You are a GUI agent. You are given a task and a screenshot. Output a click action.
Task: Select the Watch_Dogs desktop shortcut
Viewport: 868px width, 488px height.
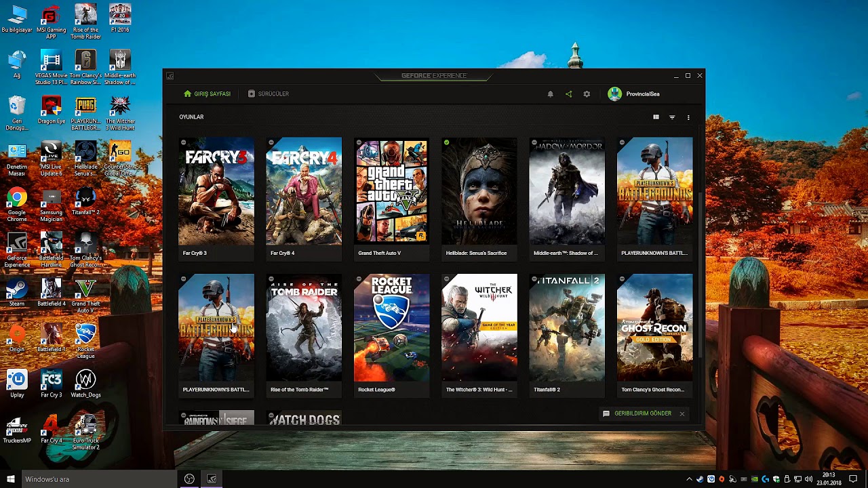click(x=85, y=383)
